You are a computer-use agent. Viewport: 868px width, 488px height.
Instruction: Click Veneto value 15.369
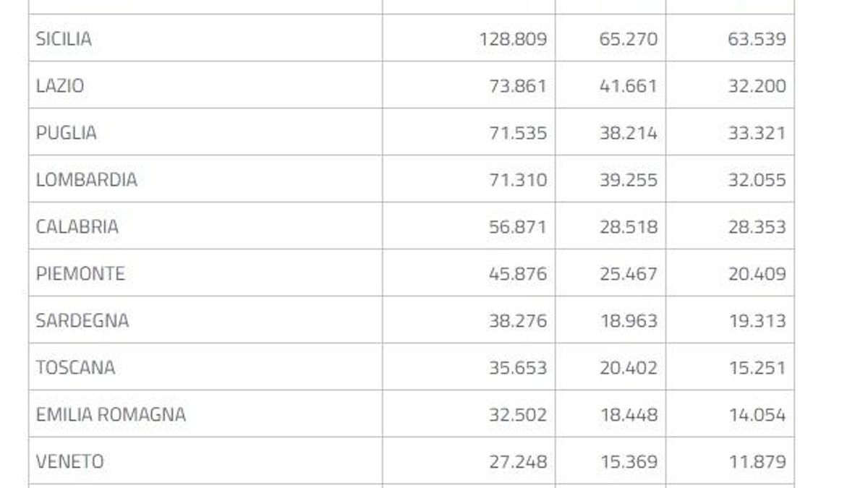[629, 462]
